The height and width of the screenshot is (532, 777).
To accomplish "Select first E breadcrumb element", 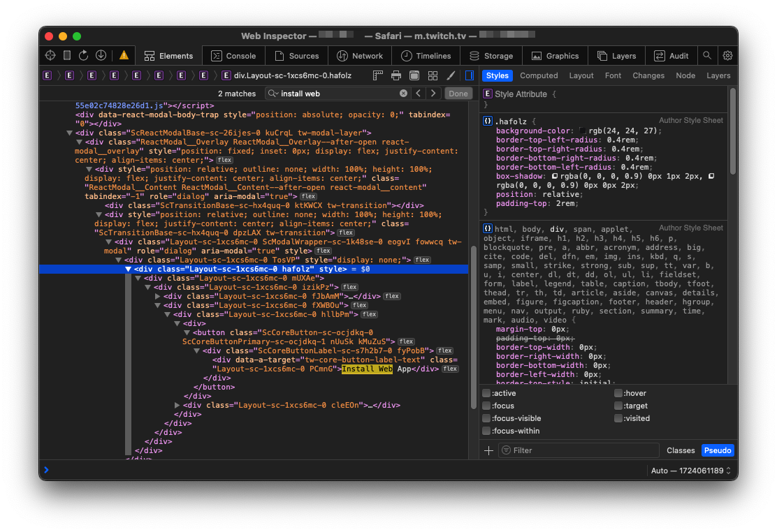I will click(47, 75).
